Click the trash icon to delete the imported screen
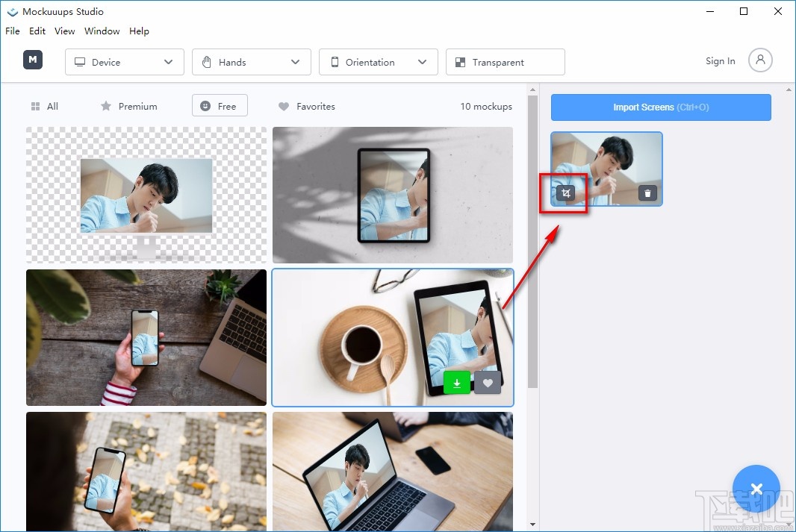This screenshot has height=532, width=796. (x=647, y=193)
